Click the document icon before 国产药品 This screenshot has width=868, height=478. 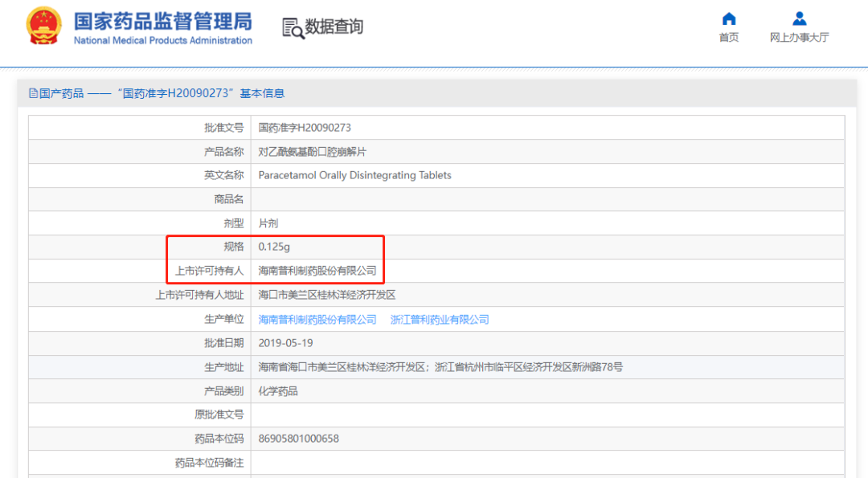[x=33, y=93]
